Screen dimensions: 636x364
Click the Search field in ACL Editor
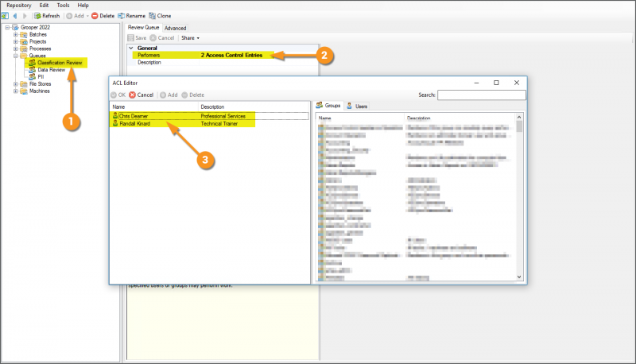pos(482,95)
